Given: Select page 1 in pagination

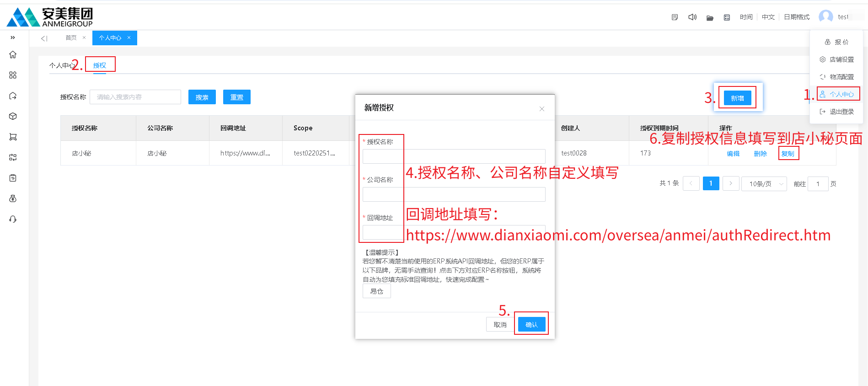Looking at the screenshot, I should 711,183.
